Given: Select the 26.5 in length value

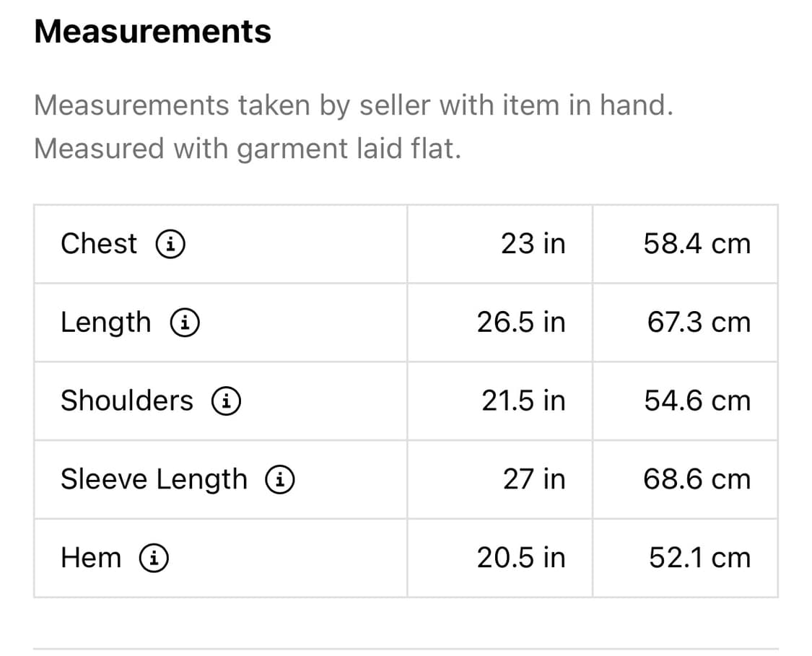Looking at the screenshot, I should tap(521, 323).
